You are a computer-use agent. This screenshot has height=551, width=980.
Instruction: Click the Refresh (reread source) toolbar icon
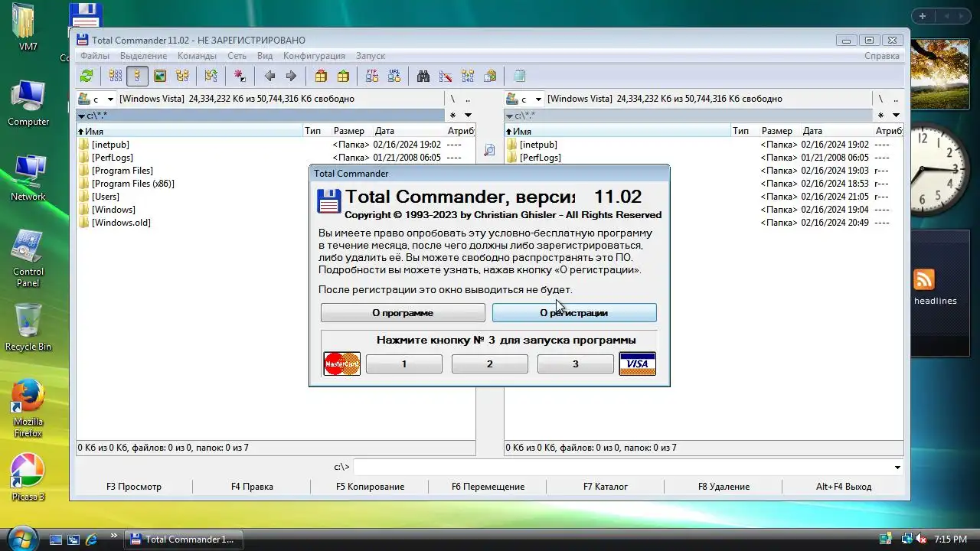pyautogui.click(x=87, y=76)
